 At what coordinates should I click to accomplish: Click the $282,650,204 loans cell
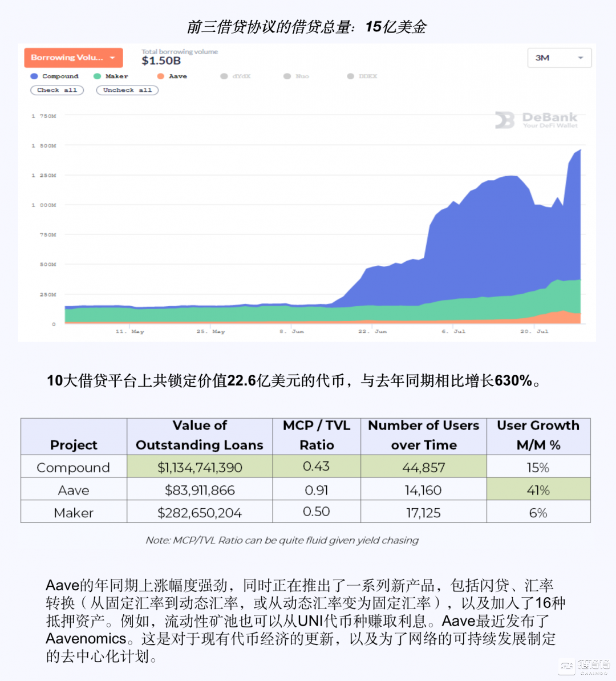tap(200, 512)
